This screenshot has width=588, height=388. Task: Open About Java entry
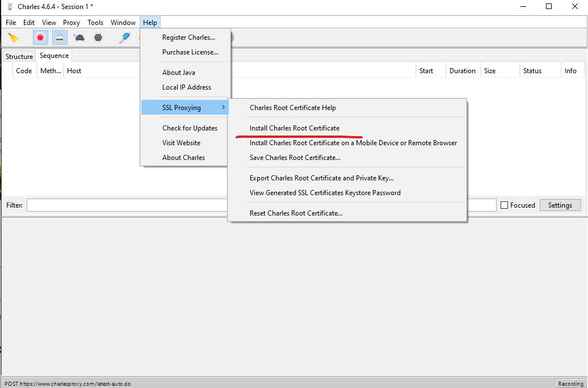pyautogui.click(x=185, y=73)
